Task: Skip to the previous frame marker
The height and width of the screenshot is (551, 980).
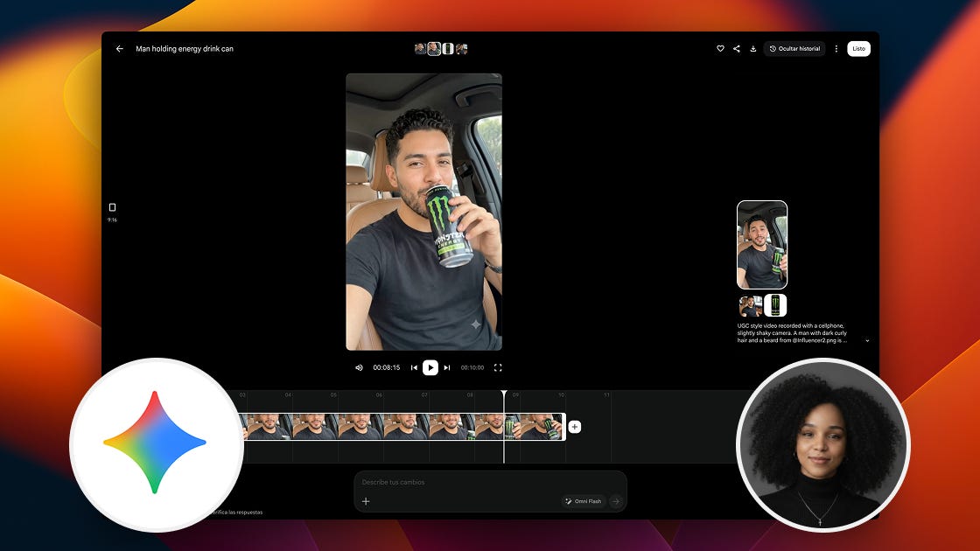Action: click(414, 368)
